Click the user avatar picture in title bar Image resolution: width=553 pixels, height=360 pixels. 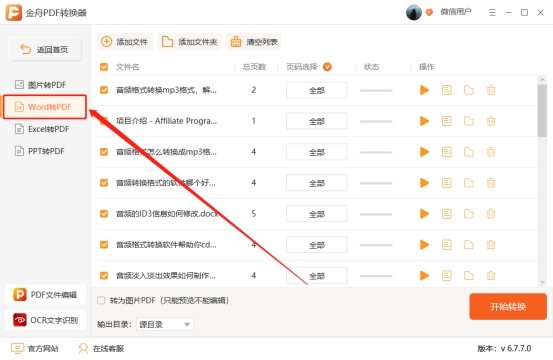tap(414, 12)
